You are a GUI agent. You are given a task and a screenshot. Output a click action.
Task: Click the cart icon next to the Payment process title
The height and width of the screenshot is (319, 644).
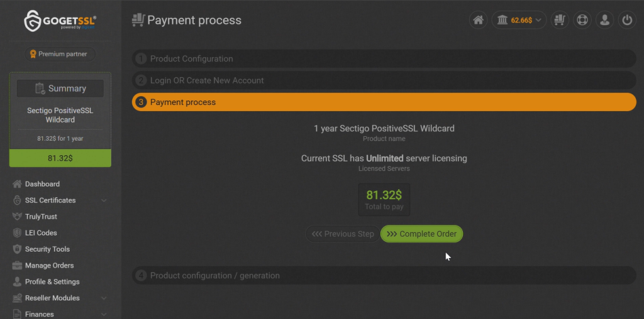(x=138, y=20)
